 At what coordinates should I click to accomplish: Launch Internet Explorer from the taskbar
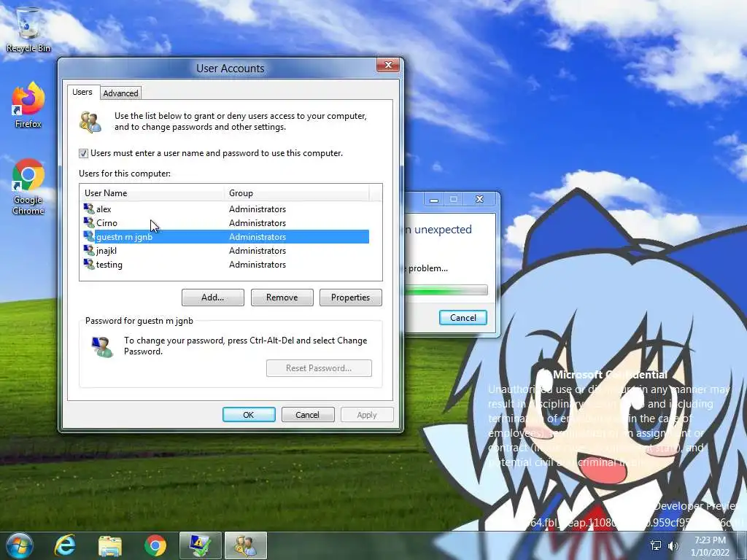tap(65, 545)
